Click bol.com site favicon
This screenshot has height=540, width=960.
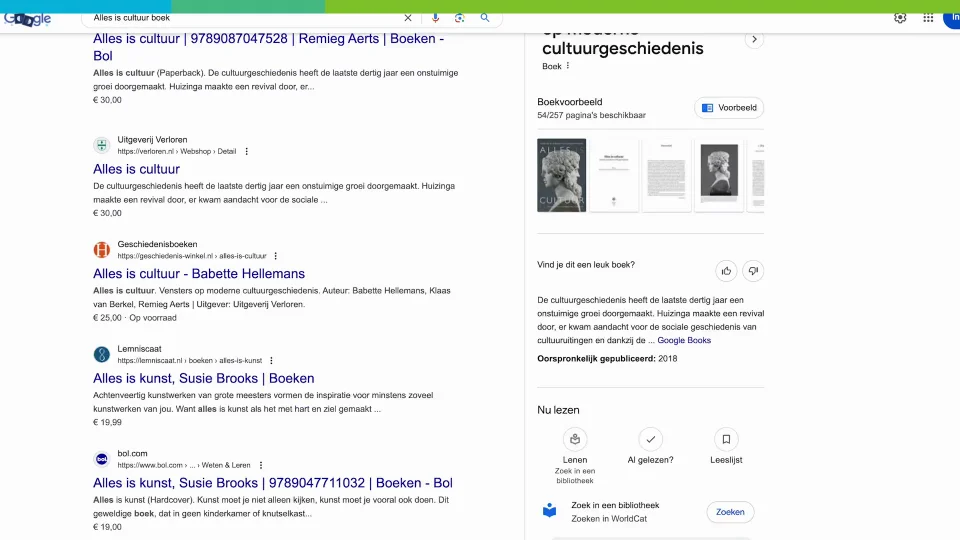click(x=102, y=459)
